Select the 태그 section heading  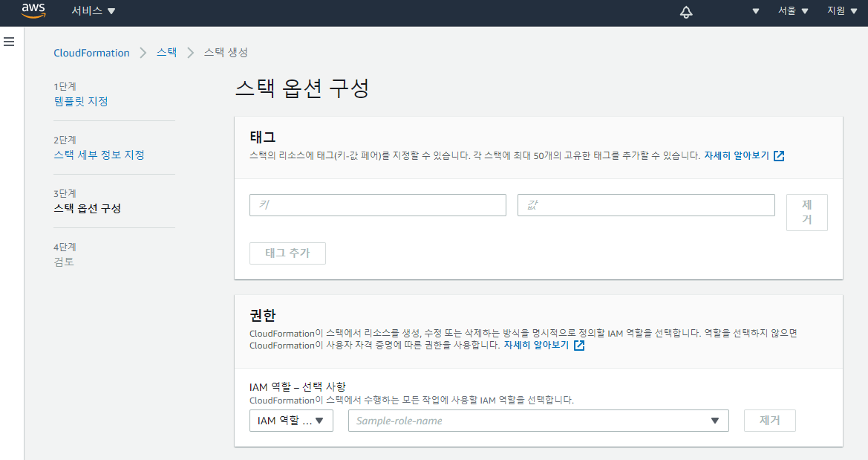pos(263,137)
